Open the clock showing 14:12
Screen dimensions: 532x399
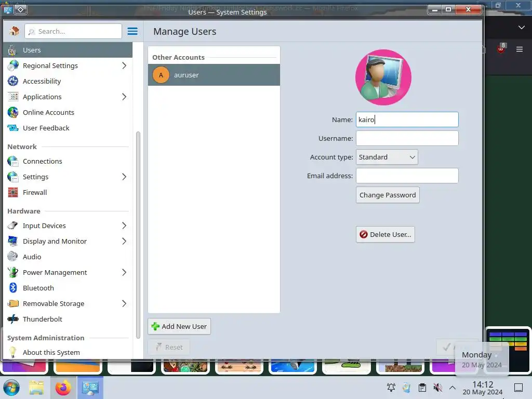point(483,388)
